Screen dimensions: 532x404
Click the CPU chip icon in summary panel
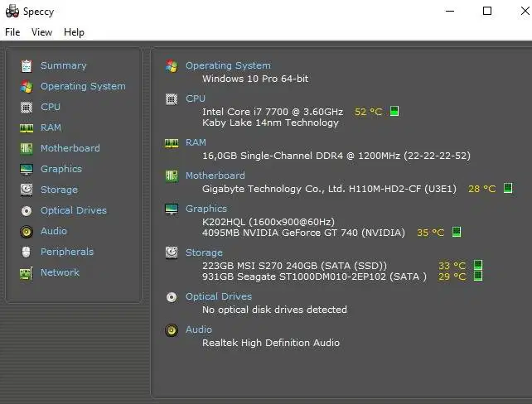click(x=172, y=99)
